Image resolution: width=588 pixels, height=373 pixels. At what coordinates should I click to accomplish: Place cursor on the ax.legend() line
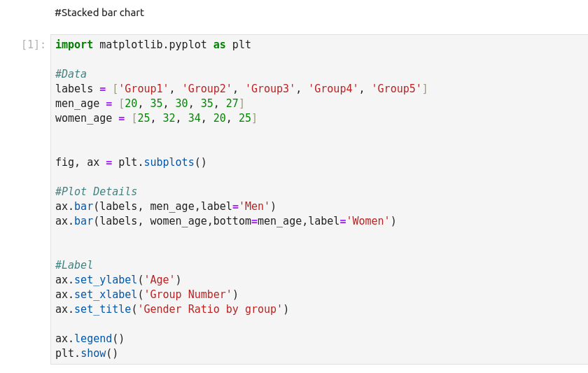pos(90,339)
